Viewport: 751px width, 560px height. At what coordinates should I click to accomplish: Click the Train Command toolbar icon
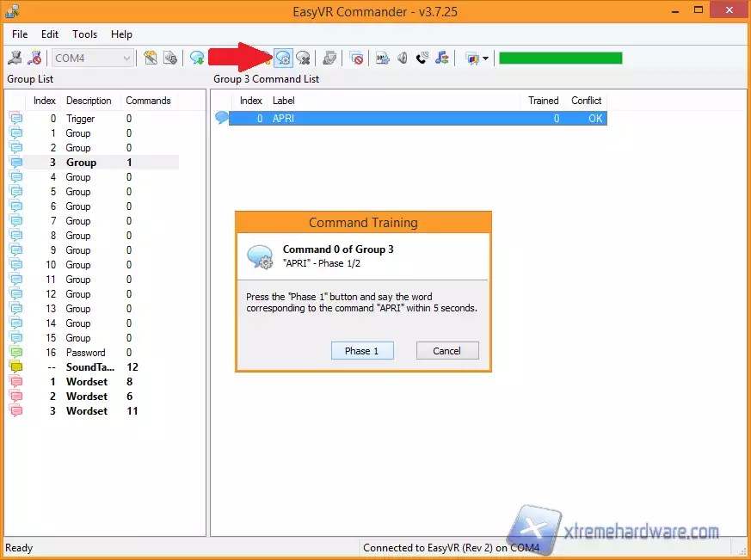tap(284, 58)
